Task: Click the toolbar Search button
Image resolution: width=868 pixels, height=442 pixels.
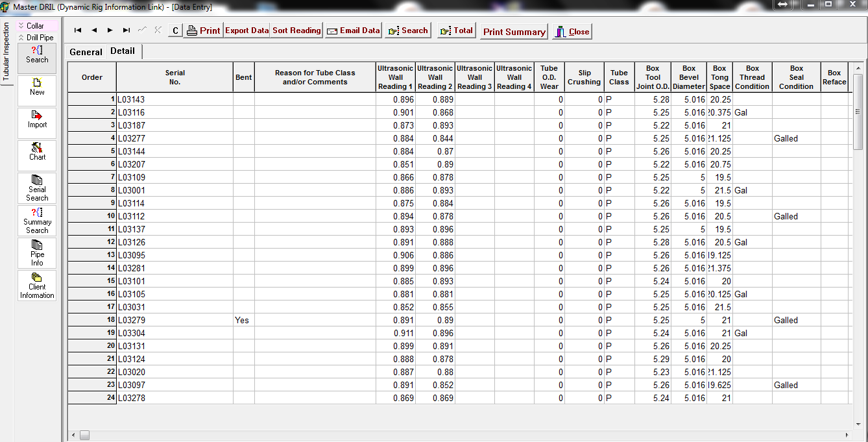Action: coord(408,31)
